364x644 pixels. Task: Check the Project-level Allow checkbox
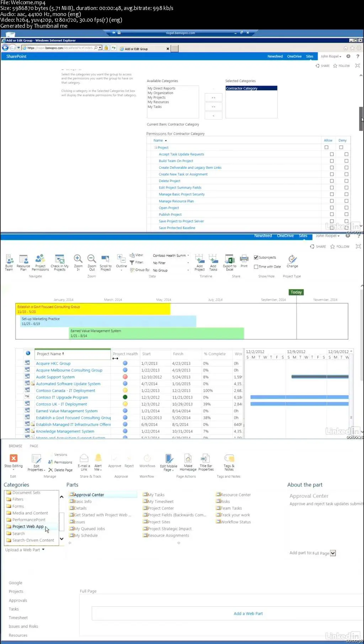click(326, 147)
